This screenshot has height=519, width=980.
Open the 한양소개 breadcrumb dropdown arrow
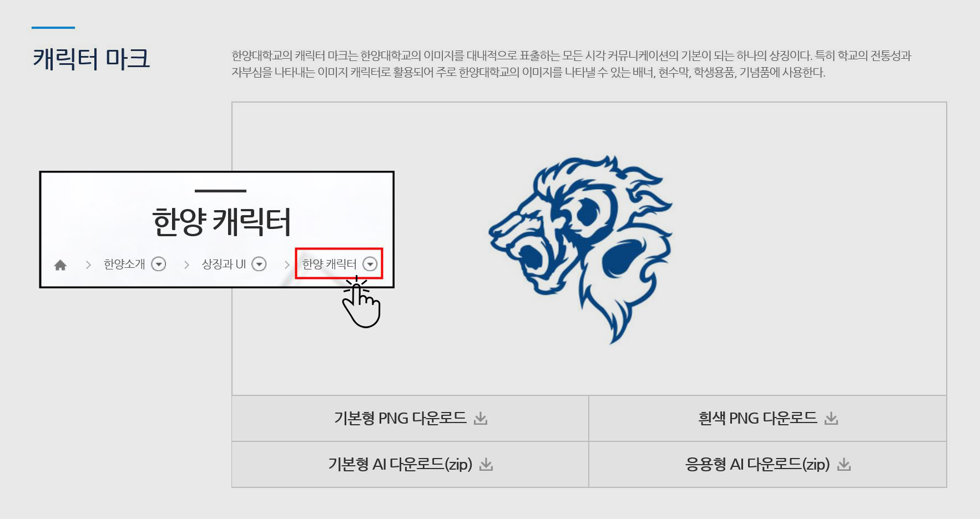[x=159, y=264]
